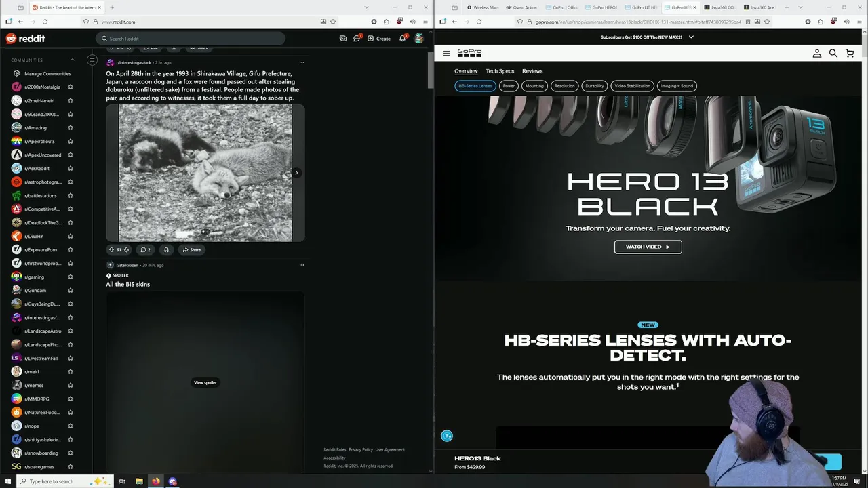
Task: Open Reddit notifications bell
Action: (x=402, y=38)
